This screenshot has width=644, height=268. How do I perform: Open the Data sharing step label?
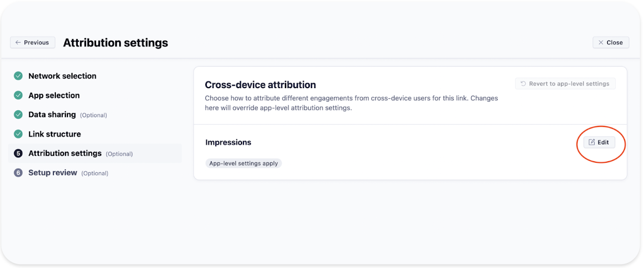point(52,115)
